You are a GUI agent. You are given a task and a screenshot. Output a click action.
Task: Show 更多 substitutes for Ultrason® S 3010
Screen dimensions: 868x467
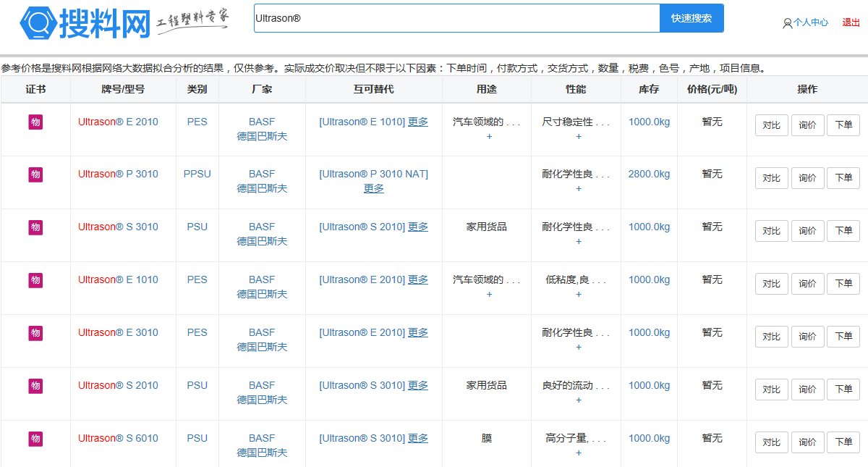pos(418,227)
